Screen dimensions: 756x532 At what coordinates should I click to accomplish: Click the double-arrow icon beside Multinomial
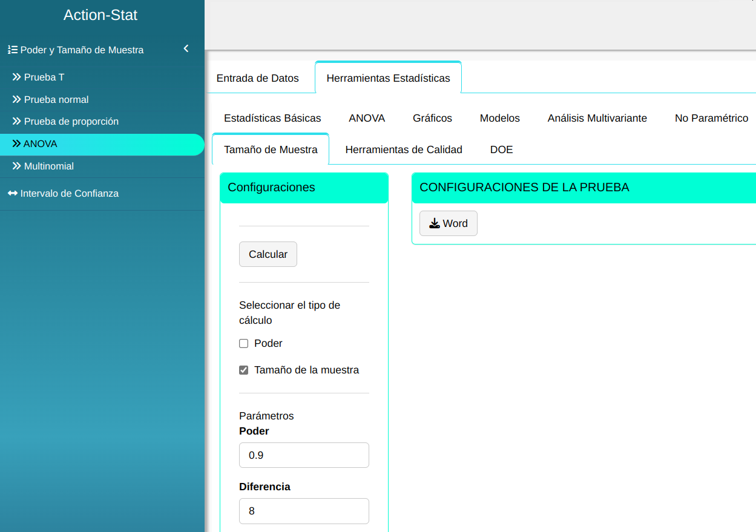[x=16, y=166]
